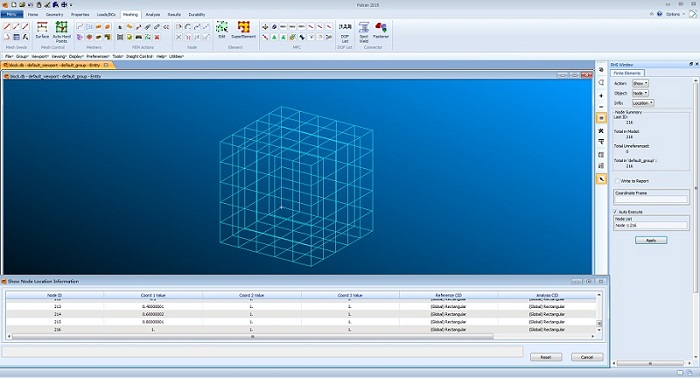Open the Edit element tool
This screenshot has height=378, width=700.
click(222, 30)
